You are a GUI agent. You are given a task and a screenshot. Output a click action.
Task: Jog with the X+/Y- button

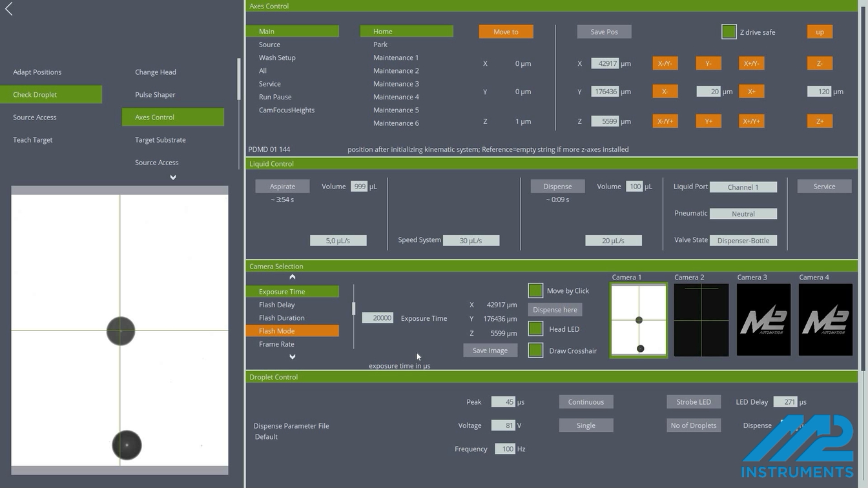(752, 63)
